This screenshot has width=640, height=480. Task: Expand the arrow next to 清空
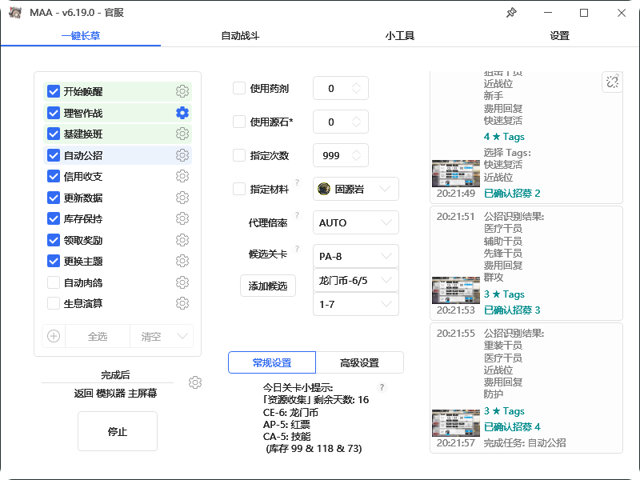tap(182, 336)
